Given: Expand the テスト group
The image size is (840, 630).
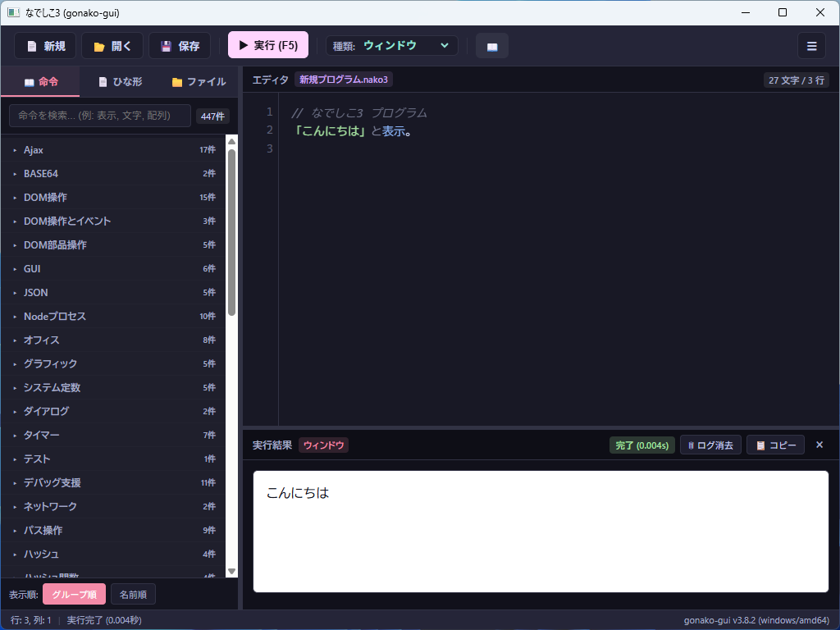Looking at the screenshot, I should [x=113, y=459].
